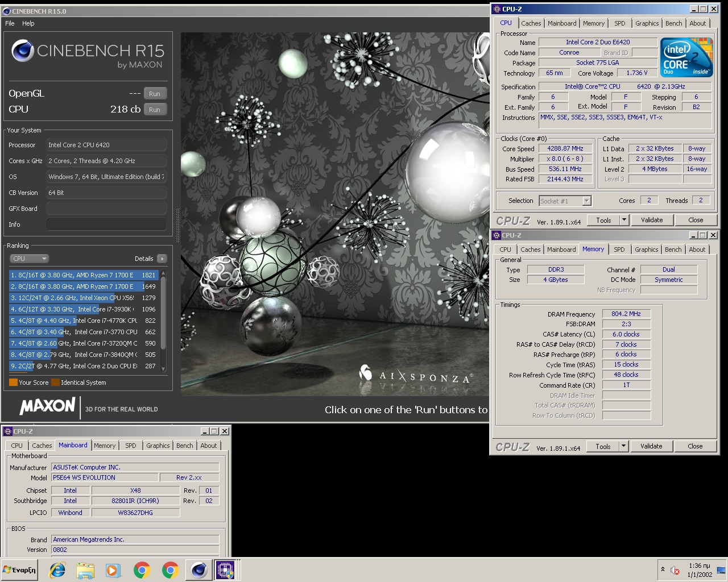The image size is (728, 582).
Task: Open About tab in top CPU-Z window
Action: [698, 23]
